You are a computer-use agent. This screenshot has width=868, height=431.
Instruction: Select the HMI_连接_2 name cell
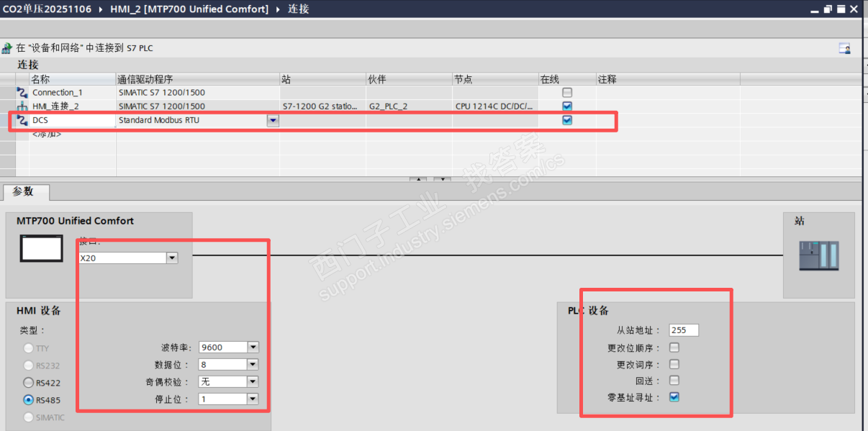(72, 106)
